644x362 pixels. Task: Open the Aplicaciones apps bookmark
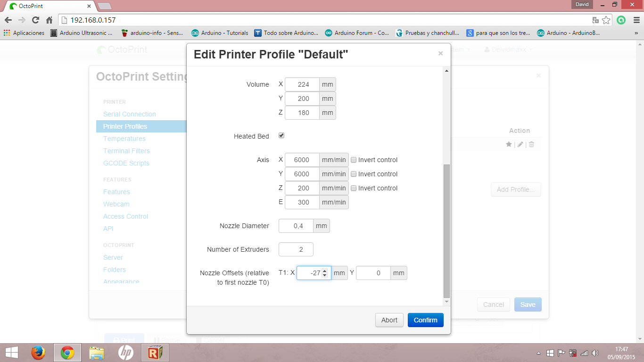24,33
